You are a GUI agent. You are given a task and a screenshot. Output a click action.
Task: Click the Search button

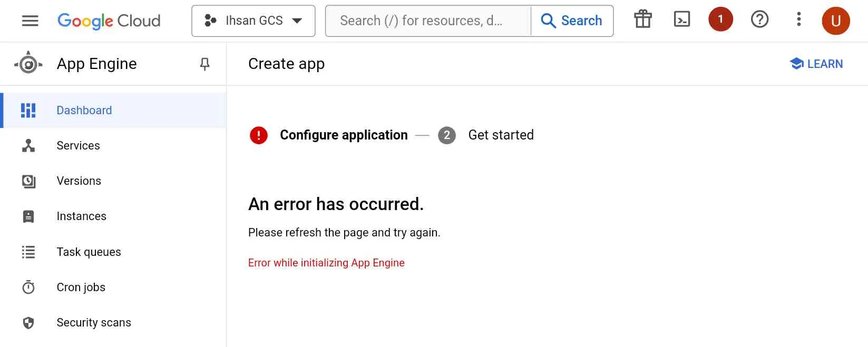(x=572, y=21)
